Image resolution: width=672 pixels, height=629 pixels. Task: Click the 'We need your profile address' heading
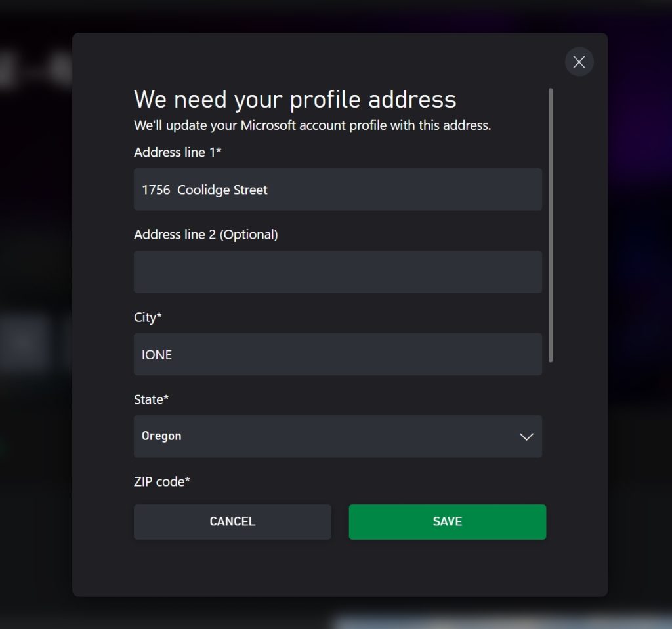point(295,100)
